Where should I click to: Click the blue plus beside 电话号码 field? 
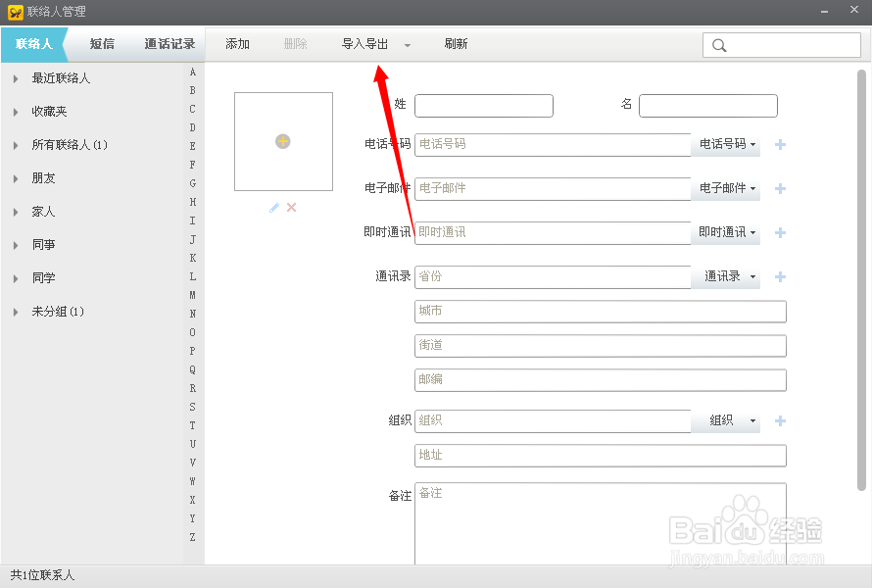tap(780, 145)
